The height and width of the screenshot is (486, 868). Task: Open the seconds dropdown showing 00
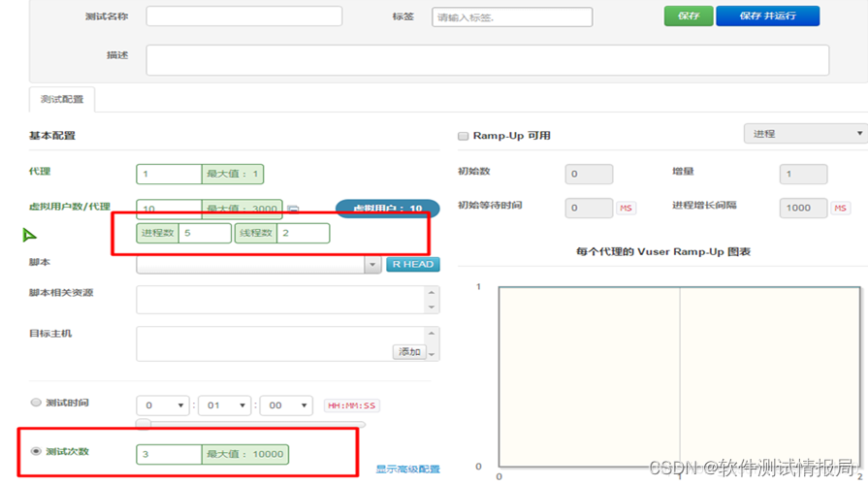click(x=287, y=405)
